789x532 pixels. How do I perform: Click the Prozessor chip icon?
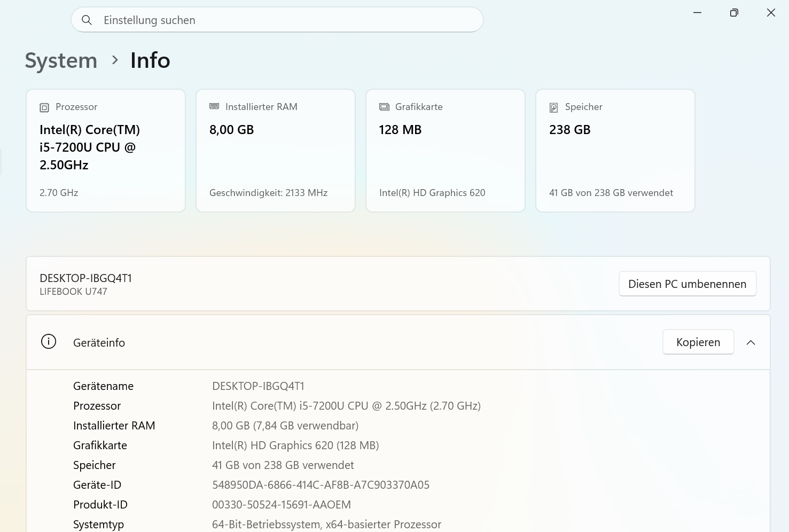click(x=44, y=107)
